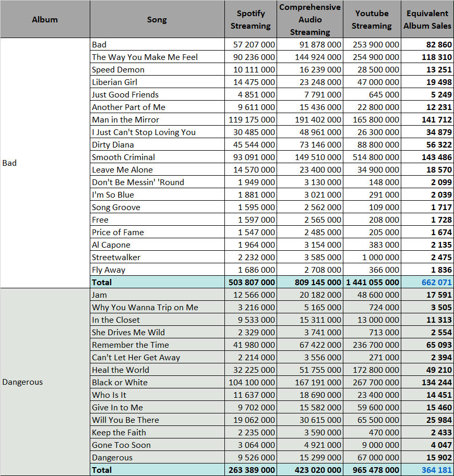Select the Bad album total 662 071
This screenshot has height=476, width=454.
pos(427,283)
